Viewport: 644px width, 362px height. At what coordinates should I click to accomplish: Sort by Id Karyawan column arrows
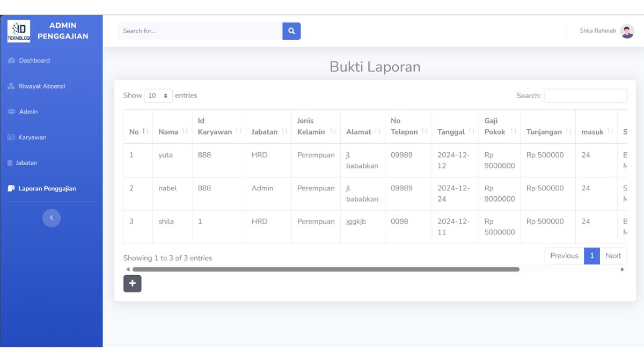coord(239,131)
